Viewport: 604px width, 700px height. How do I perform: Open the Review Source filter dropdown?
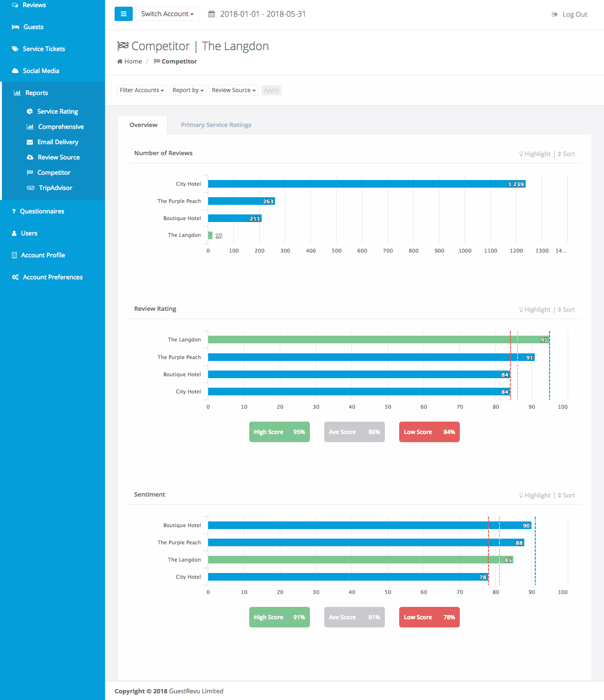point(233,90)
